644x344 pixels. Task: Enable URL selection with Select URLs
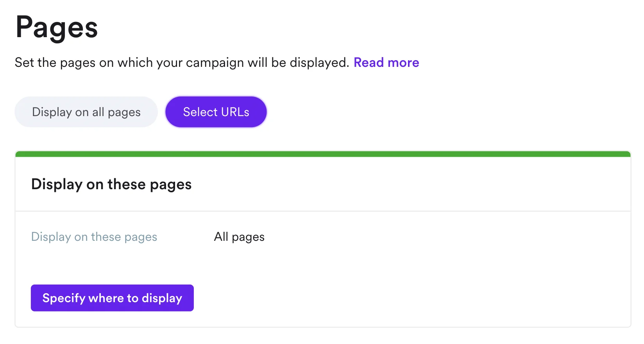216,112
